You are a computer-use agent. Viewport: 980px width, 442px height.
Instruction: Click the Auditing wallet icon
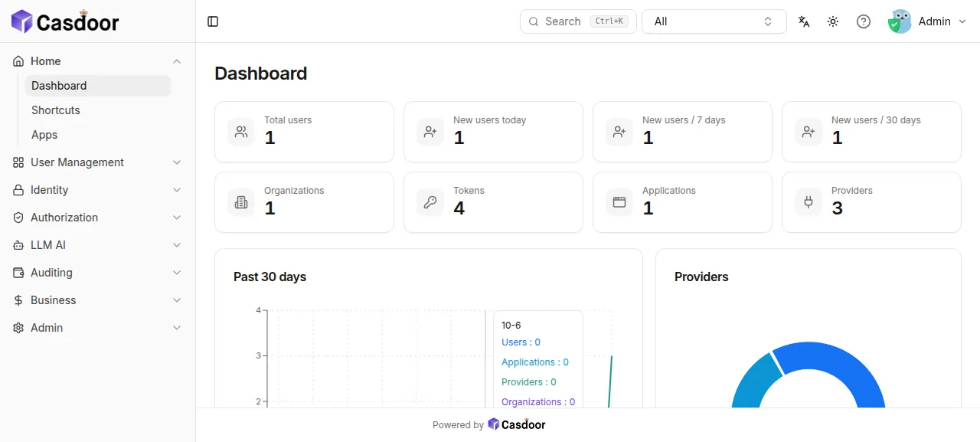pyautogui.click(x=18, y=273)
